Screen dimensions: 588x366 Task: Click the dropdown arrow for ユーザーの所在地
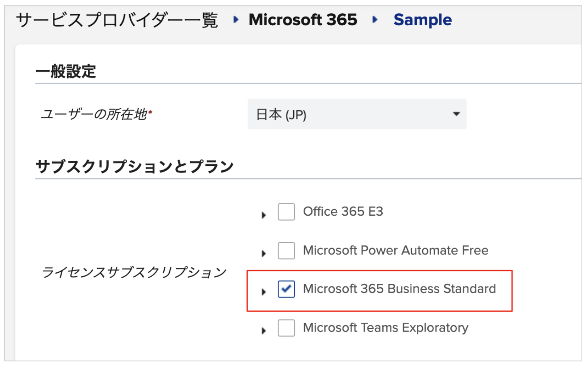click(456, 114)
